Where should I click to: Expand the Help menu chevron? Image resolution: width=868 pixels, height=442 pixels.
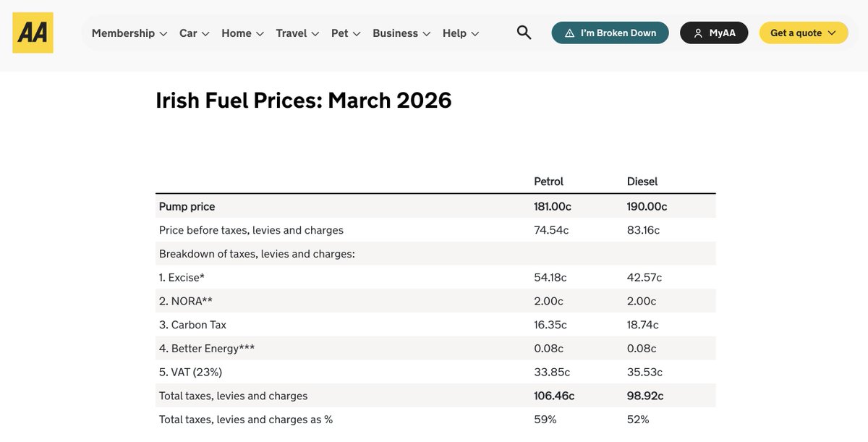click(475, 33)
